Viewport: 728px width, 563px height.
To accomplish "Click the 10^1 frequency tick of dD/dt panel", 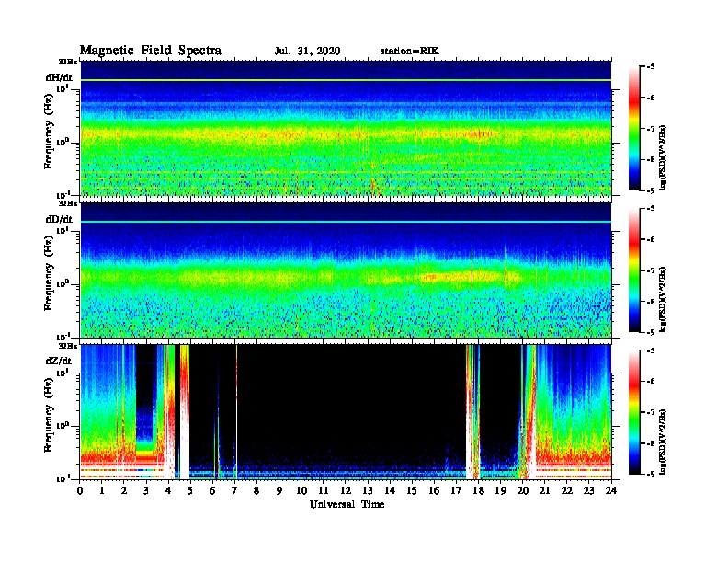I will pos(63,230).
